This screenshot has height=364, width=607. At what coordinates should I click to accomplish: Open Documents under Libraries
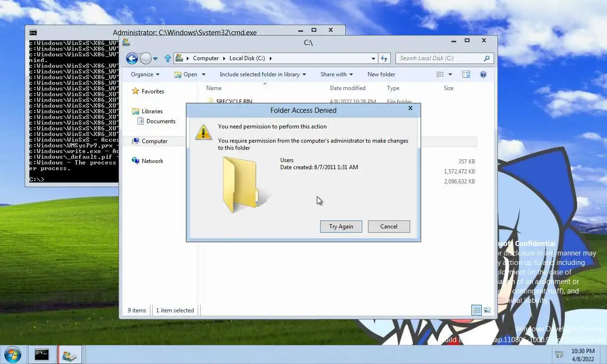pyautogui.click(x=161, y=121)
